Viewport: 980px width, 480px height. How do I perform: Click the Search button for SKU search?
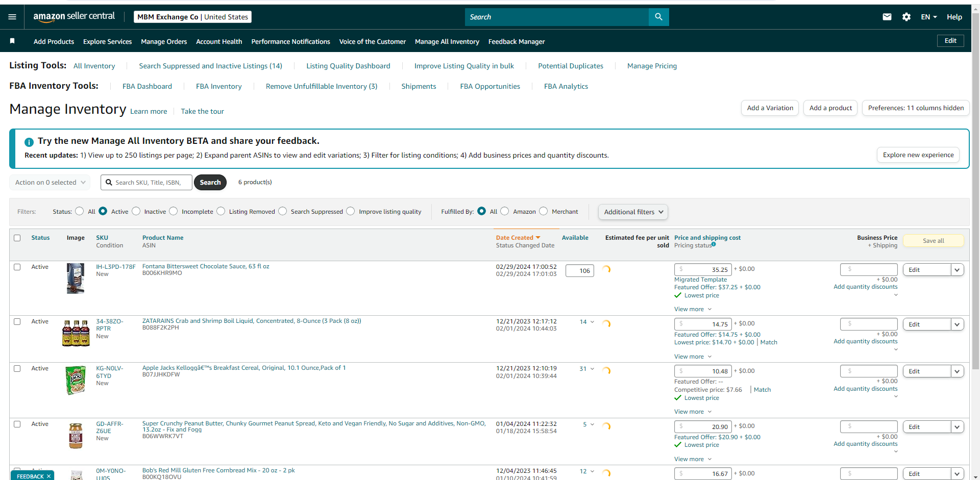(x=210, y=182)
